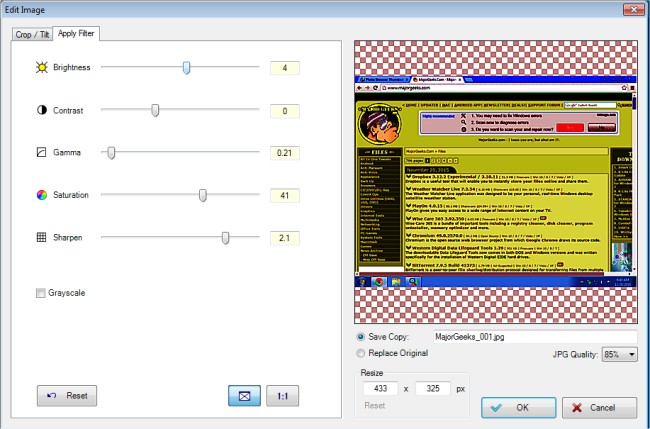Viewport: 650px width, 429px height.
Task: Click the Contrast slider handle
Action: point(155,110)
